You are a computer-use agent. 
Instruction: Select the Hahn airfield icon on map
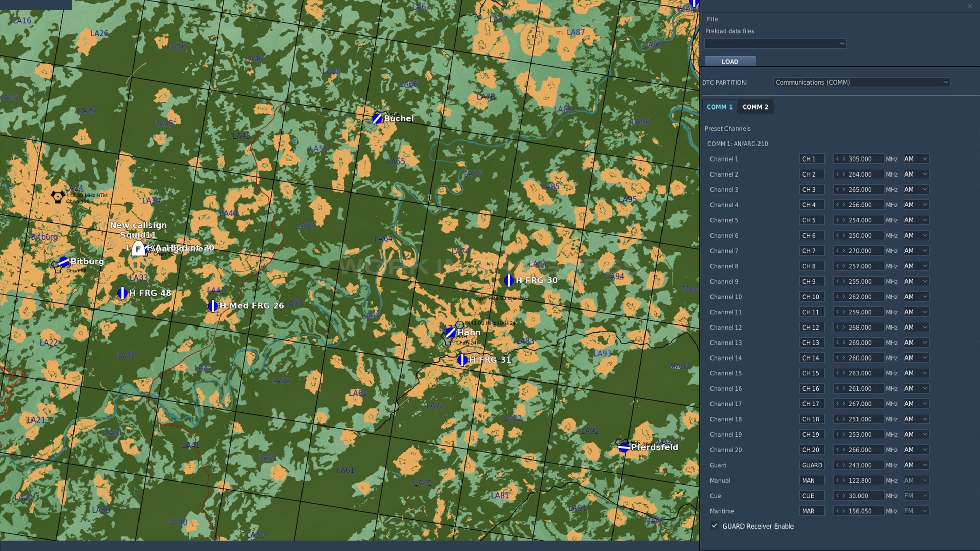point(451,333)
